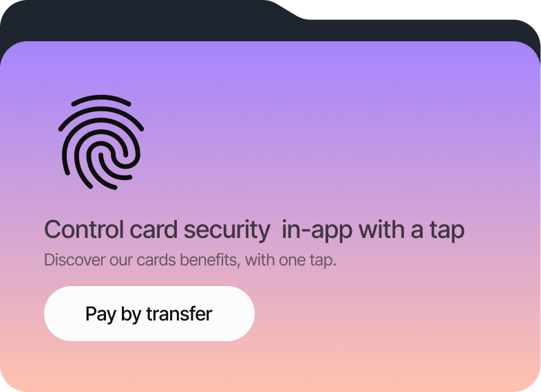Image resolution: width=541 pixels, height=392 pixels.
Task: Tap the biometric security fingerprint symbol
Action: 100,142
